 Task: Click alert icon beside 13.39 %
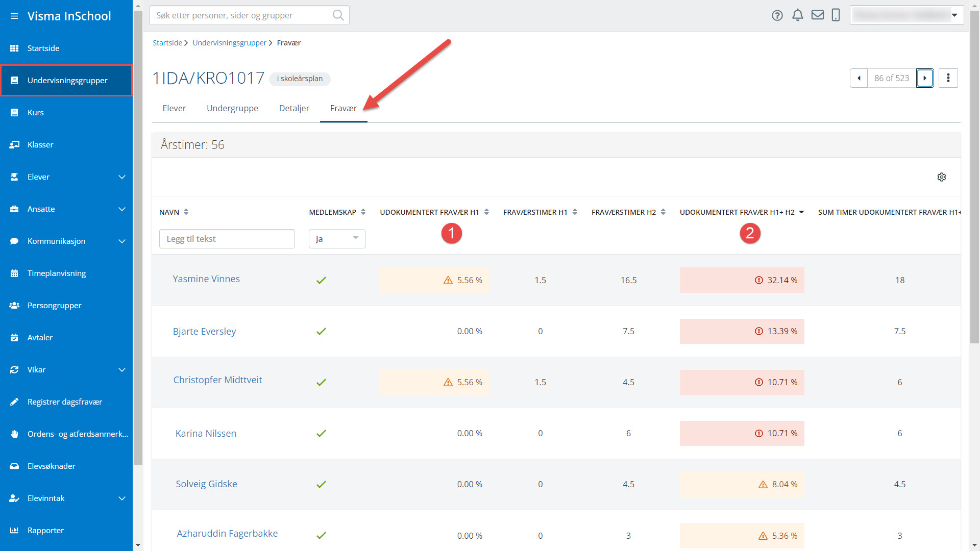[x=759, y=332]
